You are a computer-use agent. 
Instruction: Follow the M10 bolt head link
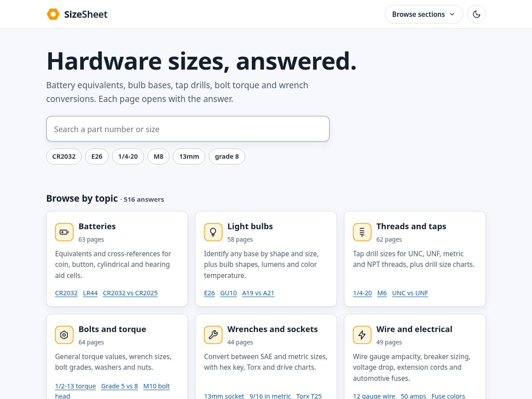click(156, 386)
